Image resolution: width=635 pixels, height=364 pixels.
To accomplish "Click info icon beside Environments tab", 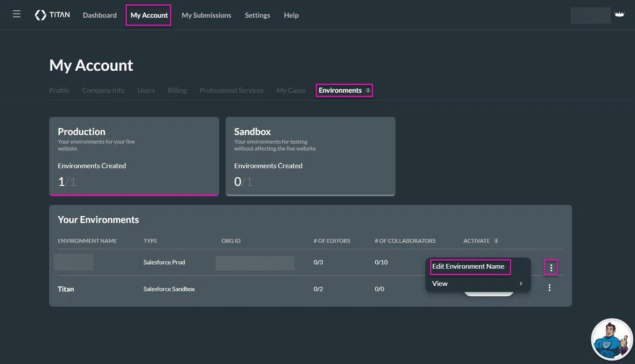I will point(368,91).
